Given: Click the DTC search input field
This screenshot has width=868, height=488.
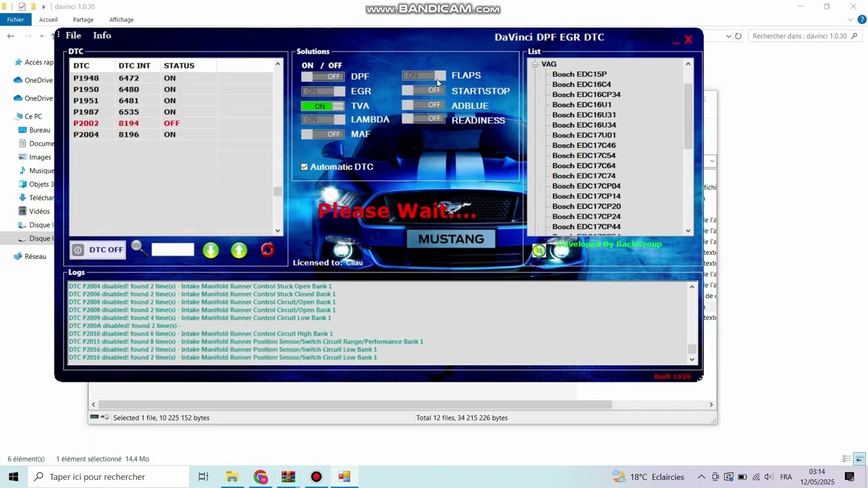Looking at the screenshot, I should pyautogui.click(x=173, y=249).
